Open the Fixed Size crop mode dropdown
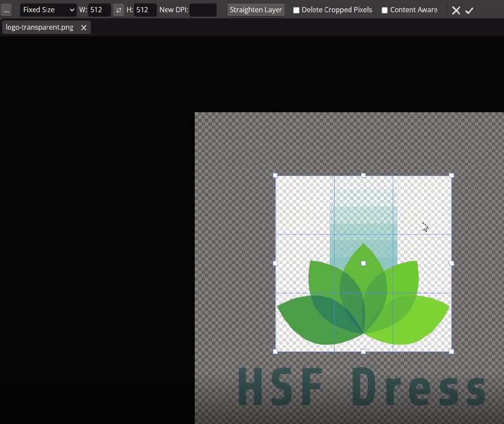The image size is (504, 424). click(48, 10)
